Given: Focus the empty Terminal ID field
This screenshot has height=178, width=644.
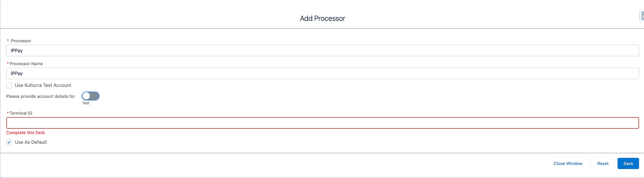Looking at the screenshot, I should (x=322, y=123).
